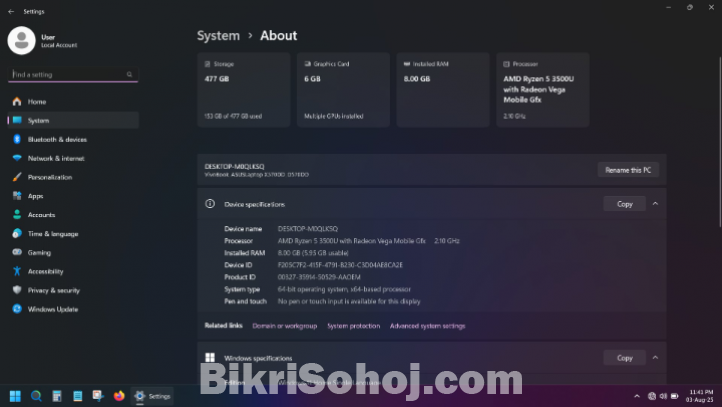Click Rename this PC button
Viewport: 722px width, 407px height.
(628, 170)
